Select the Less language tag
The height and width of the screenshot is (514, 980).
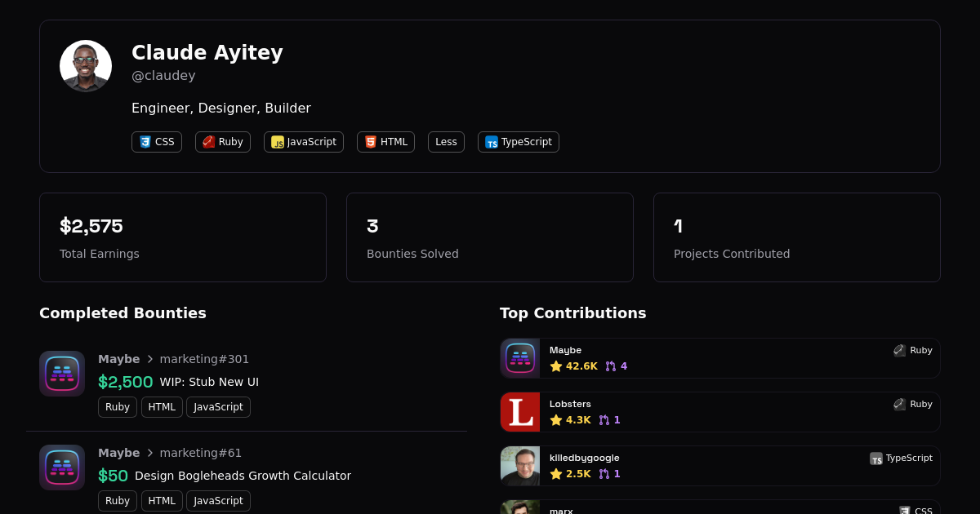(446, 142)
